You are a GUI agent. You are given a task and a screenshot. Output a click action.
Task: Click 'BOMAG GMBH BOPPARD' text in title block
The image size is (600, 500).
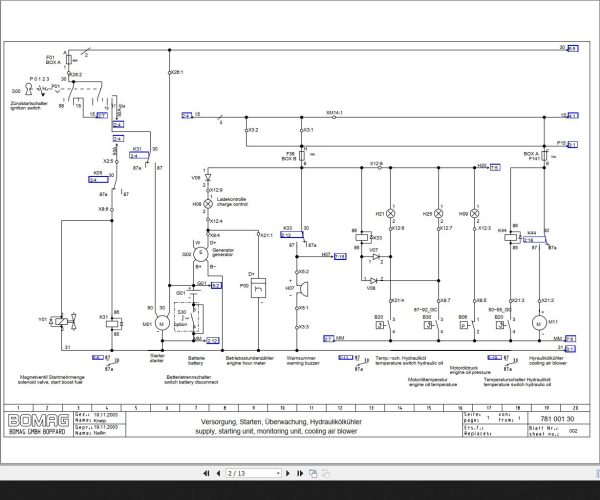point(37,432)
